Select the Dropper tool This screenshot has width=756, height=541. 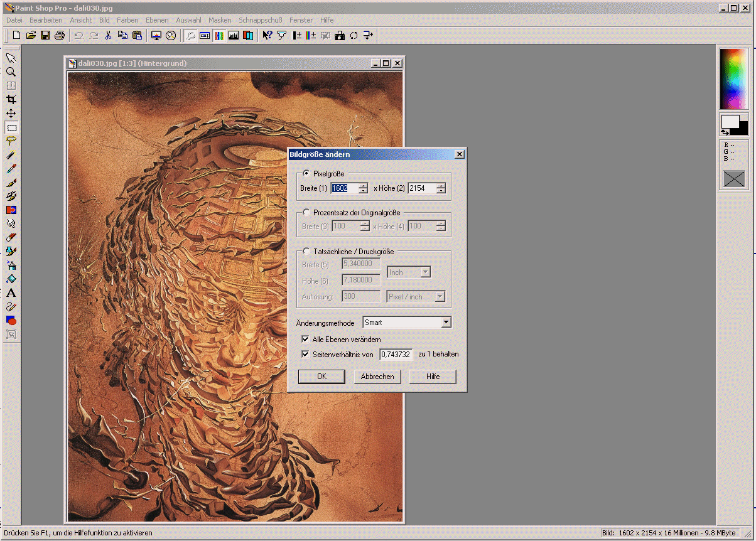(11, 168)
